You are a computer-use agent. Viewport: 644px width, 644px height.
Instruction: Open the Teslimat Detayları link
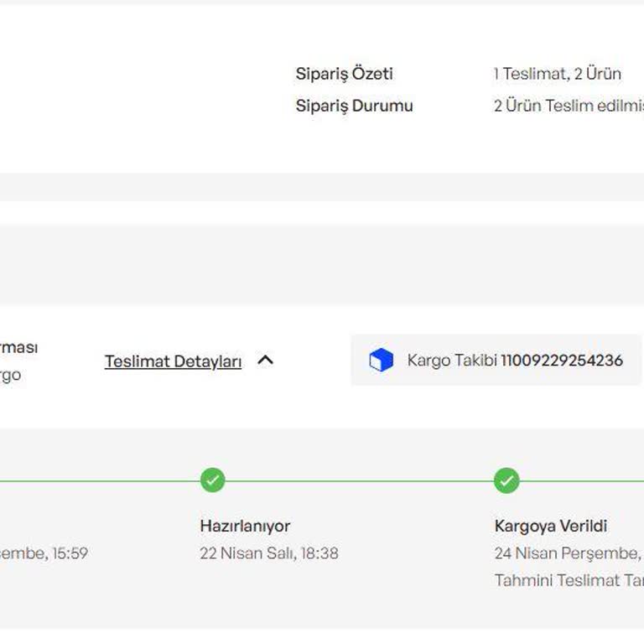click(x=173, y=361)
